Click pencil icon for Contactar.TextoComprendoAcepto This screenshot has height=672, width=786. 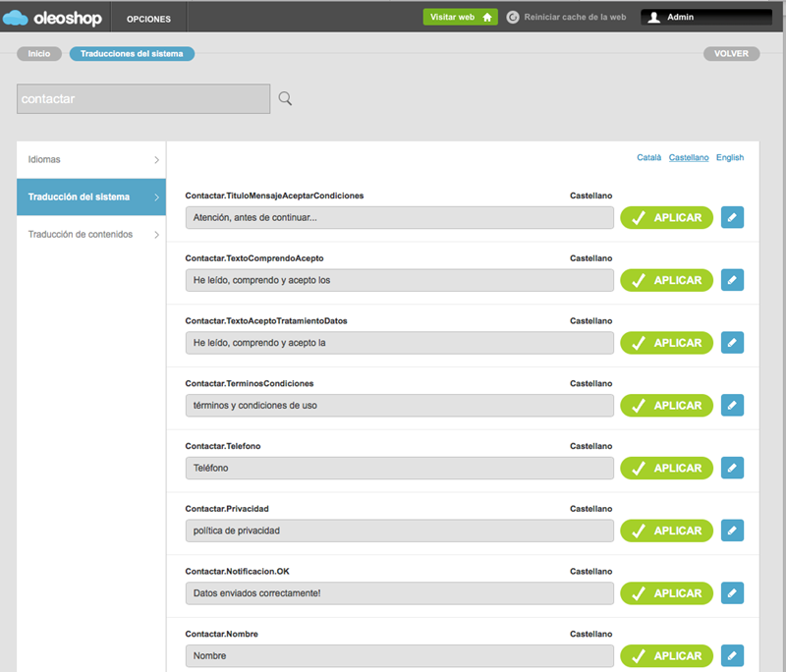[x=732, y=280]
